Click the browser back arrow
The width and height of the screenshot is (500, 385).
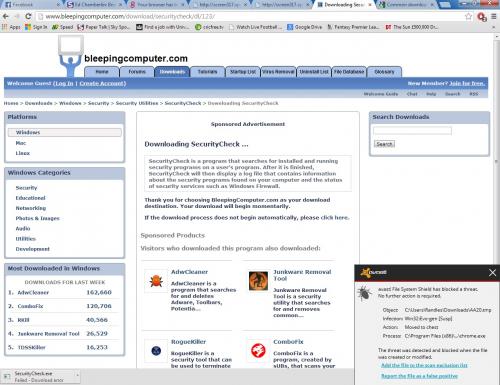point(6,16)
